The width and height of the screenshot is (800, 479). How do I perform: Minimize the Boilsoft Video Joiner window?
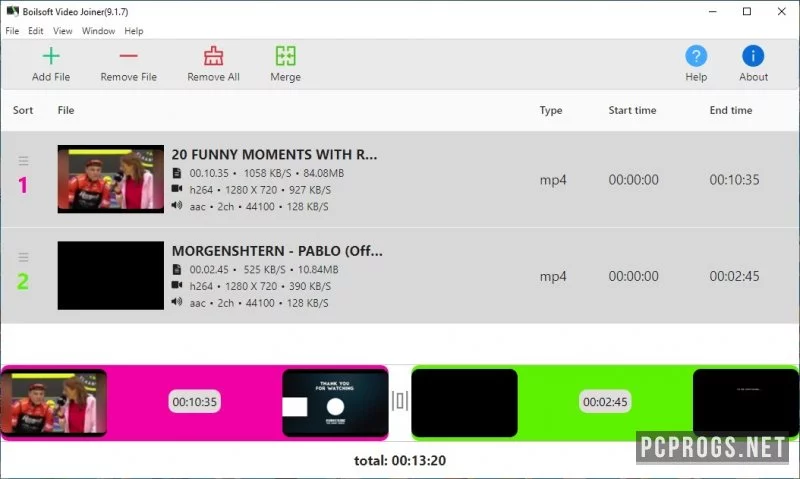click(713, 11)
